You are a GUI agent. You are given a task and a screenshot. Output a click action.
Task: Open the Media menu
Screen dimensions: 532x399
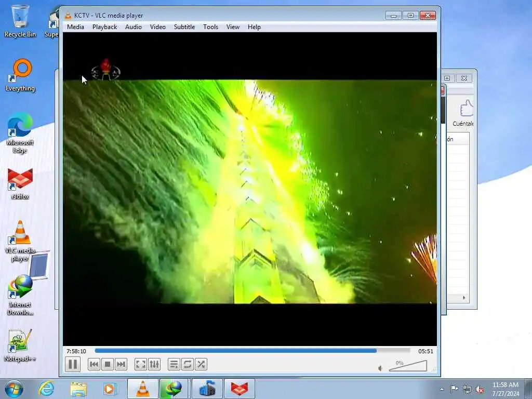[x=75, y=27]
